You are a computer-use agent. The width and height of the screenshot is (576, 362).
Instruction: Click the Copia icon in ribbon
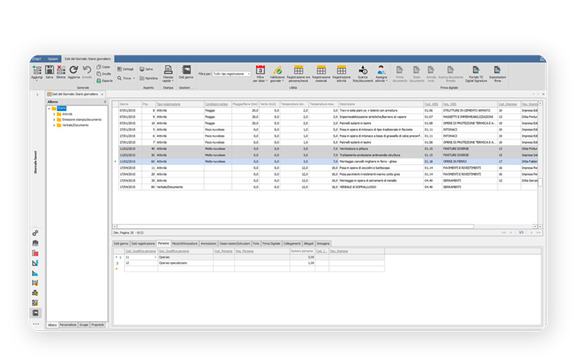99,67
